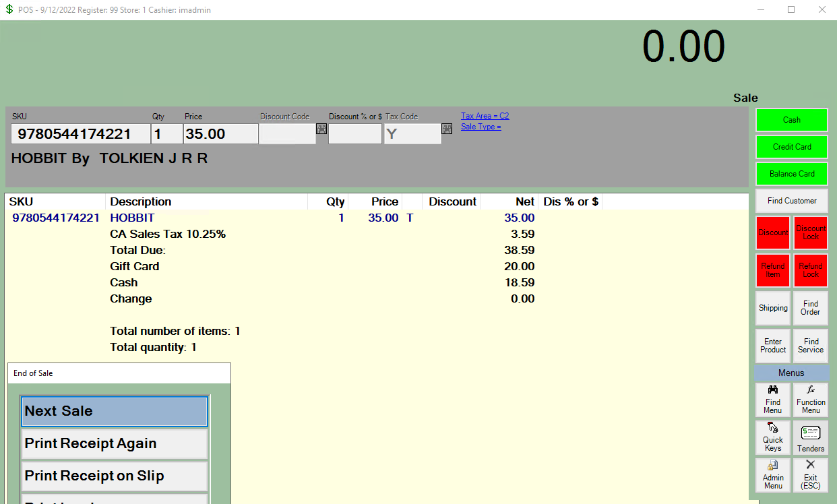The image size is (837, 504).
Task: Select the HOBBIT line item SKU 9780544174221
Action: [x=56, y=218]
